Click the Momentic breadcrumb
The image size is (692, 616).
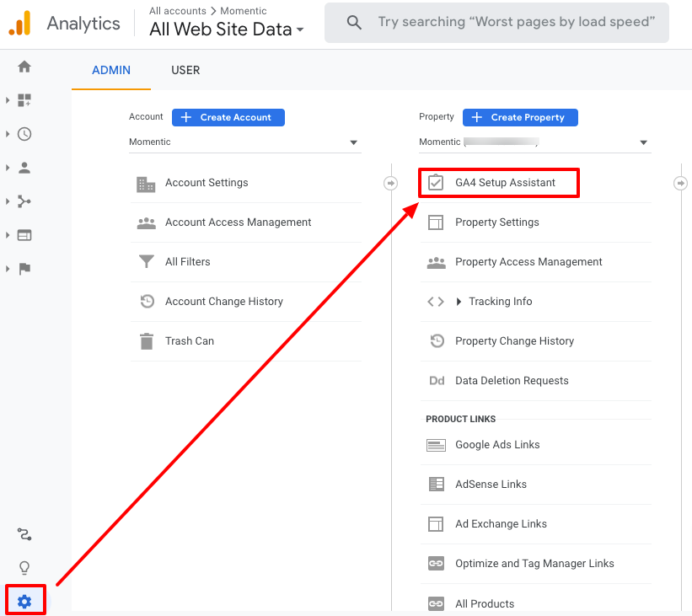tap(244, 11)
